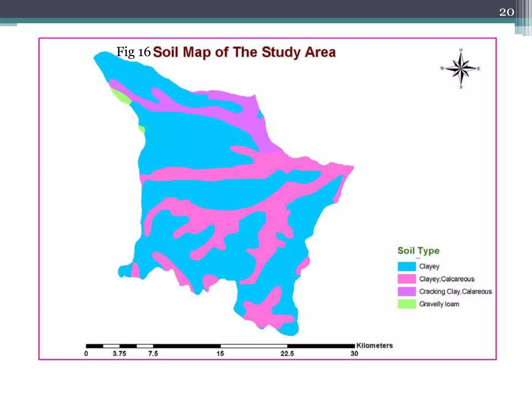Click the 30 mark on scale bar
Viewport: 532px width, 399px height.
click(354, 354)
